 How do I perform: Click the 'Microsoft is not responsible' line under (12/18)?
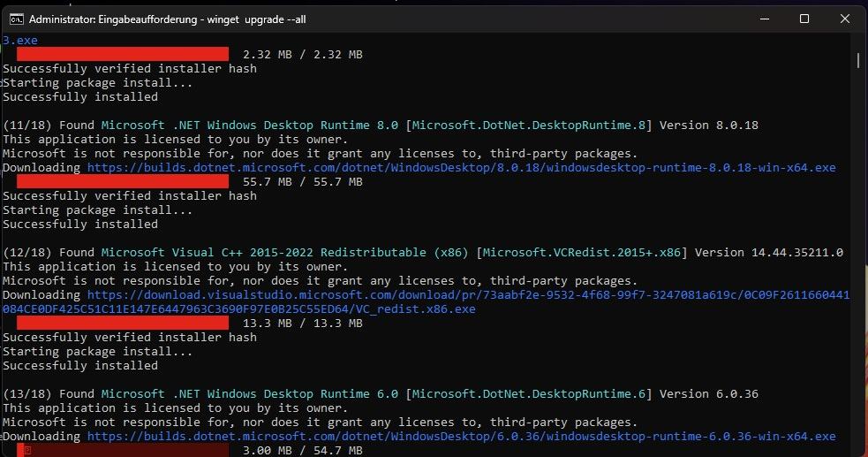(320, 281)
